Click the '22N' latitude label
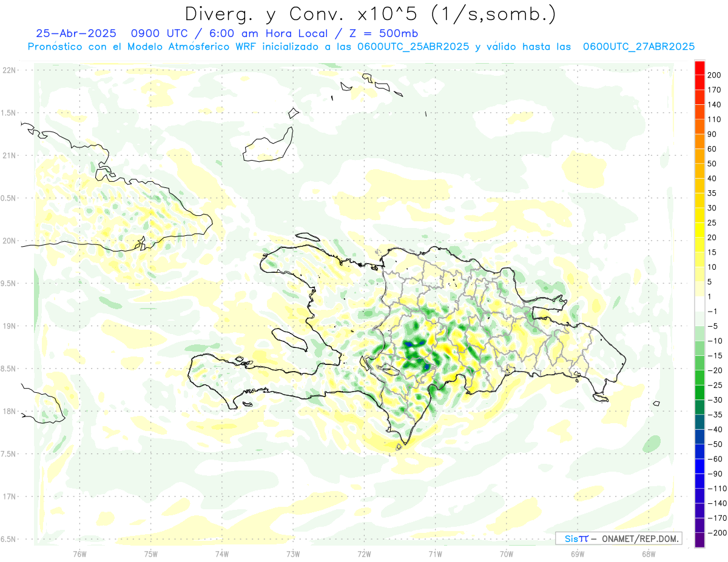The width and height of the screenshot is (728, 562). point(8,70)
